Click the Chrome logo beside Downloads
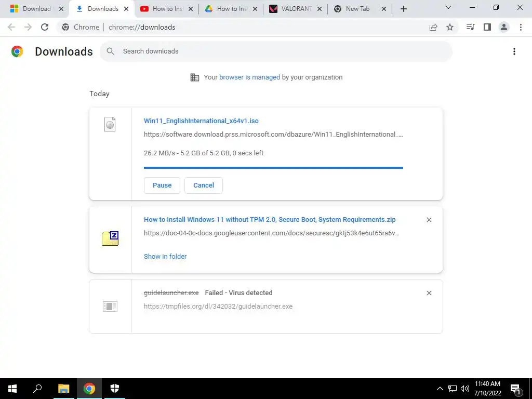 pyautogui.click(x=17, y=51)
